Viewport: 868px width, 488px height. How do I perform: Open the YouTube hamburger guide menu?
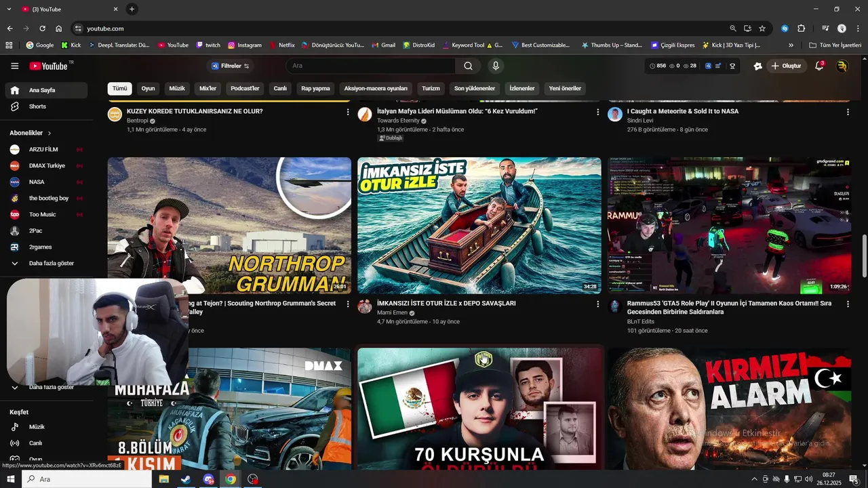14,66
